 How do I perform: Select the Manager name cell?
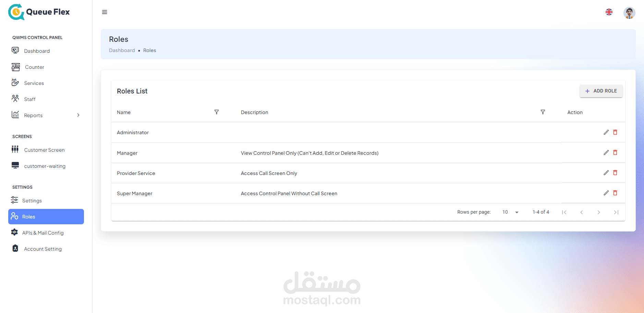pyautogui.click(x=127, y=153)
